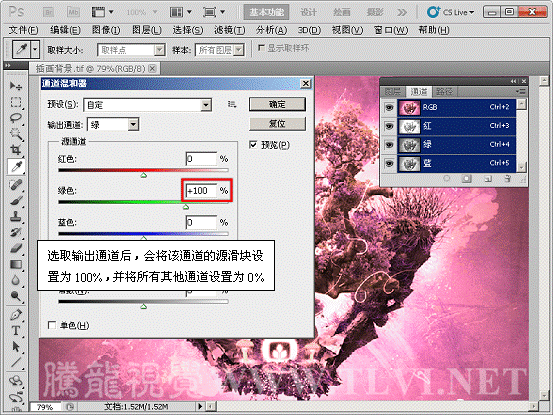This screenshot has width=553, height=415.
Task: Click the 绿色 percentage input field
Action: [201, 191]
